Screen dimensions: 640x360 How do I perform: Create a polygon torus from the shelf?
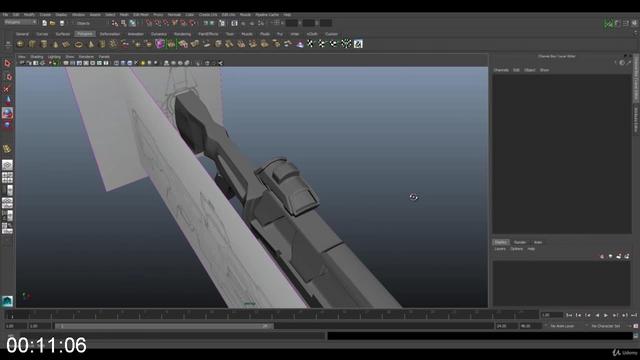79,44
